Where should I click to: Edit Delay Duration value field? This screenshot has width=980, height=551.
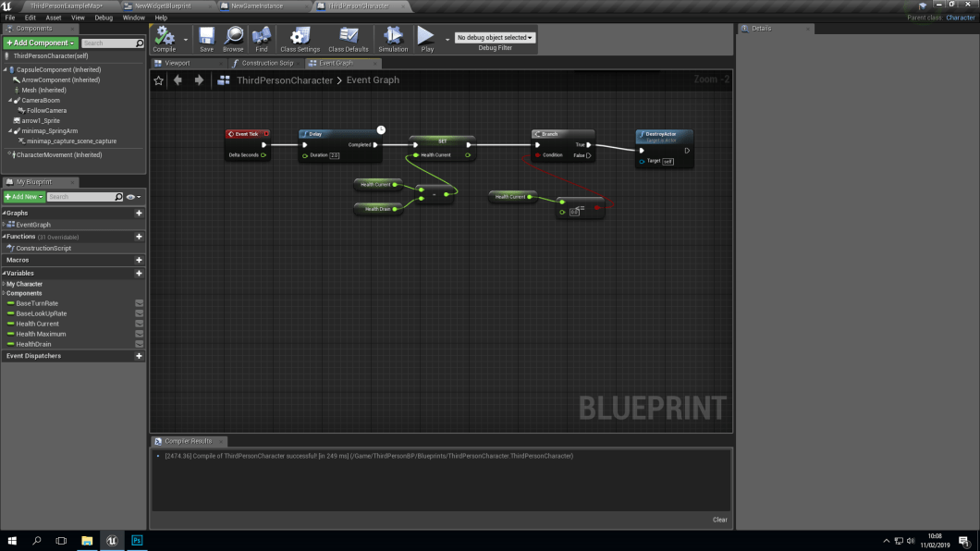point(335,155)
